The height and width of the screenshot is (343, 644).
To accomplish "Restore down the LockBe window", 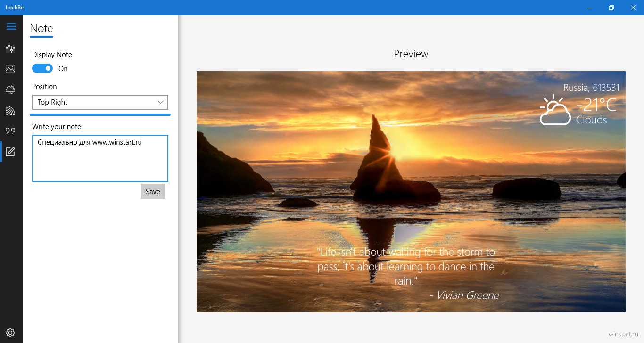I will click(x=611, y=8).
